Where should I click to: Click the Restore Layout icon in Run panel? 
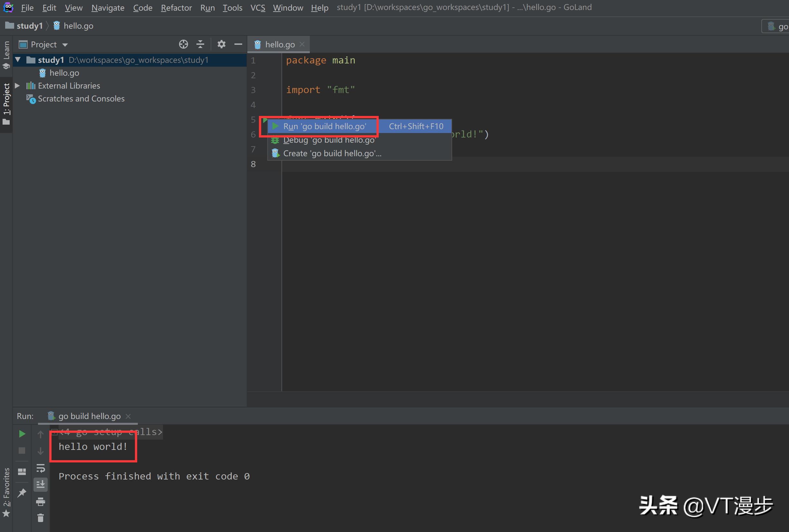pos(22,471)
